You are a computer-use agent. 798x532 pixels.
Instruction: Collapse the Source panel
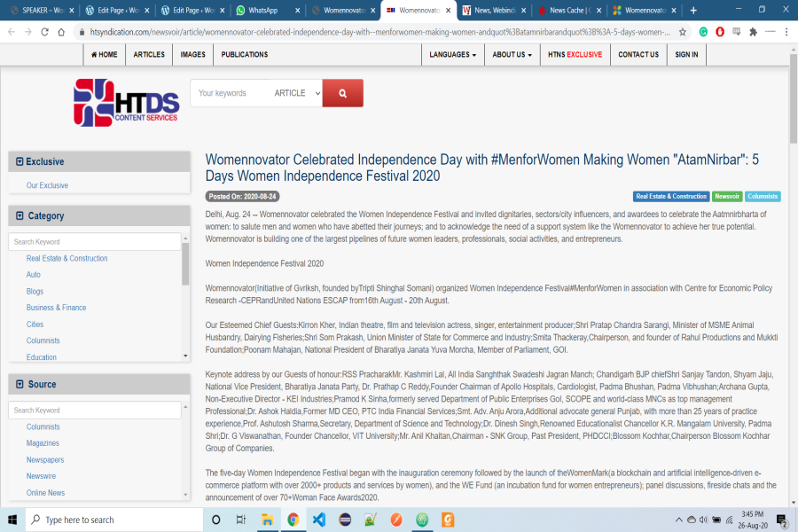tap(20, 384)
